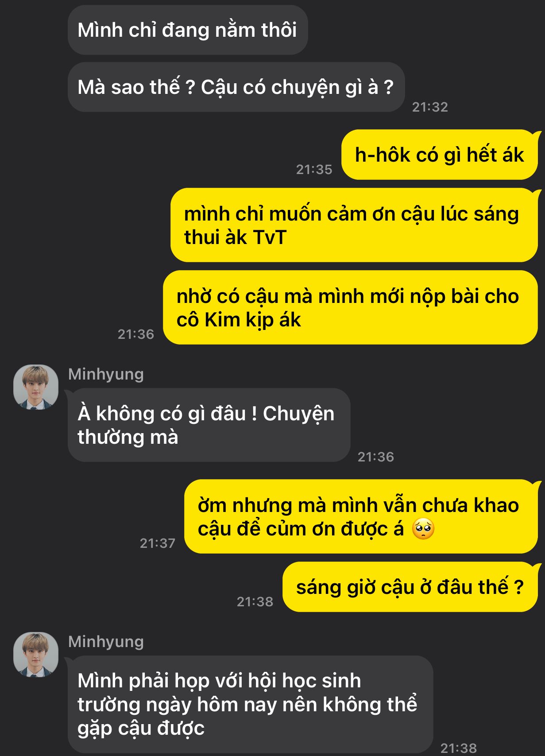545x756 pixels.
Task: Tap Minhyung's avatar beside the "hội học sinh" message
Action: (36, 655)
